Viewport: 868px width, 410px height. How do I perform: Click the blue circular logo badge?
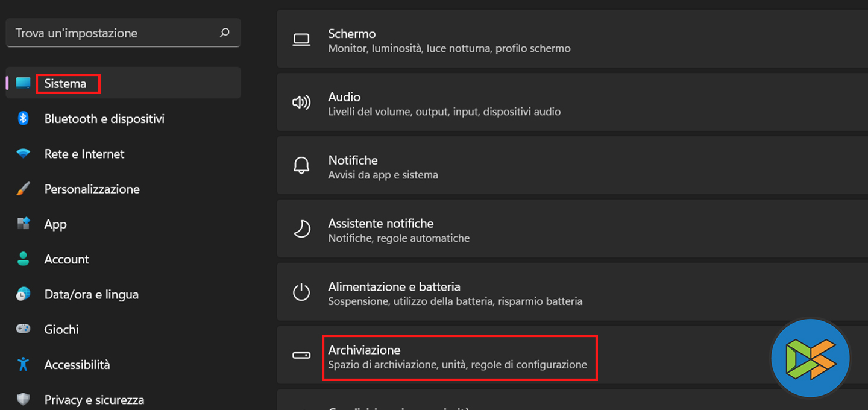point(810,359)
